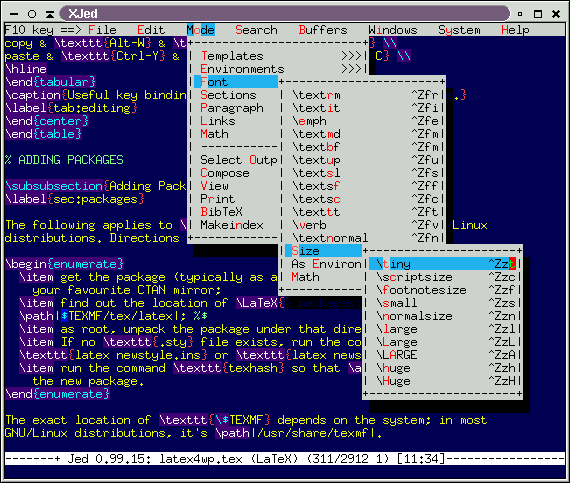Click the "(311/2912 1)" line counter
This screenshot has width=570, height=483.
tap(347, 459)
